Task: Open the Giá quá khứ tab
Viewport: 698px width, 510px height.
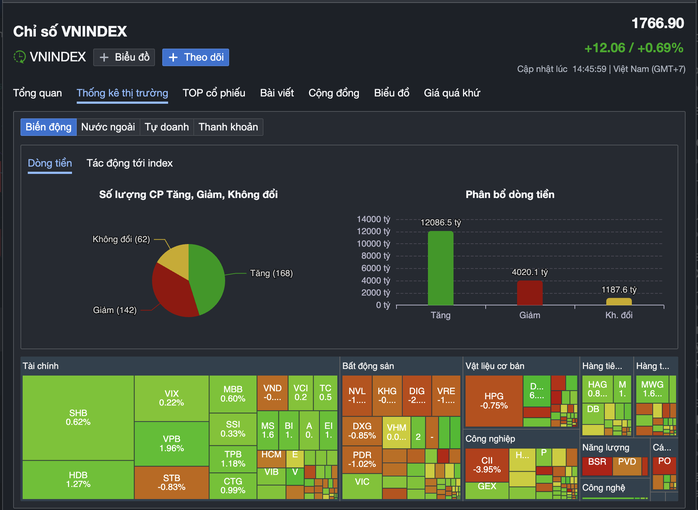Action: tap(452, 93)
